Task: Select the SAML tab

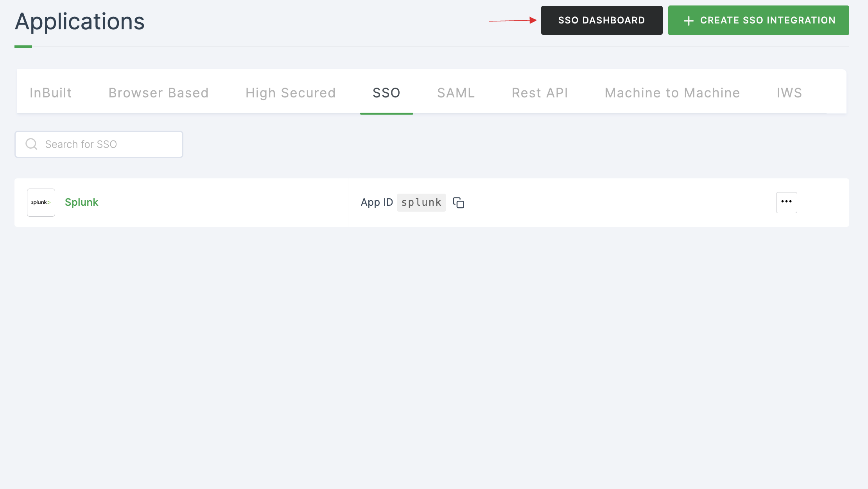Action: (x=456, y=92)
